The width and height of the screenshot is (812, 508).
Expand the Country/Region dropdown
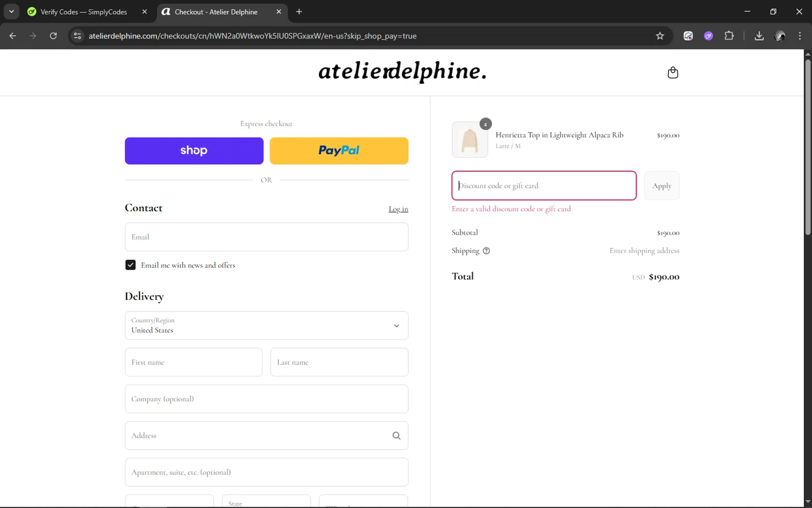(266, 325)
